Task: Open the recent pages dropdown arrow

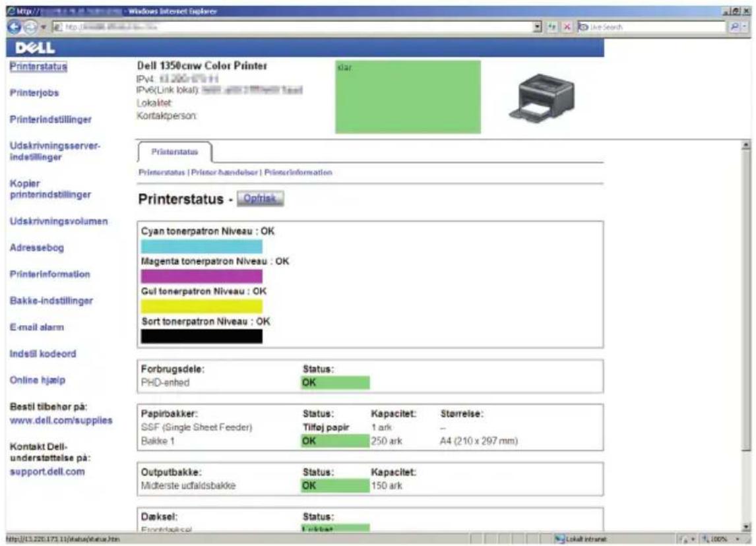Action: (44, 28)
